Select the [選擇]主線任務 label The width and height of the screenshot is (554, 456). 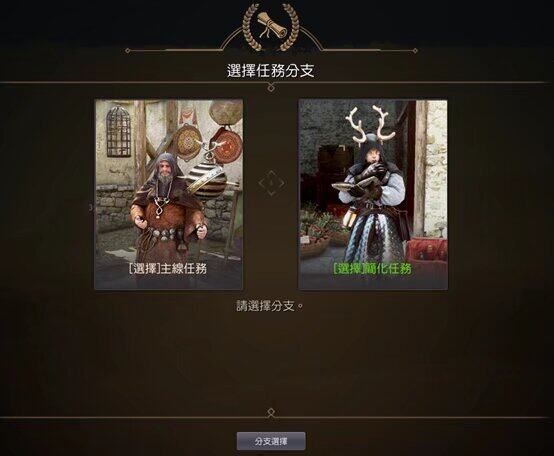pyautogui.click(x=168, y=269)
